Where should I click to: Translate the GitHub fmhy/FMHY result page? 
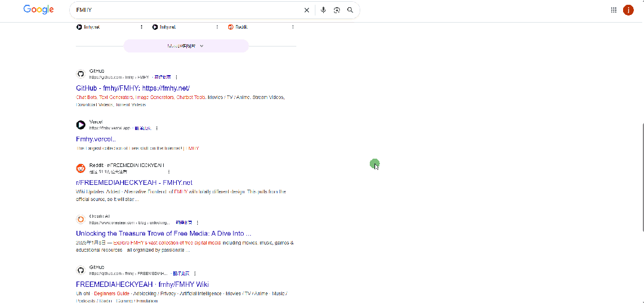[162, 77]
